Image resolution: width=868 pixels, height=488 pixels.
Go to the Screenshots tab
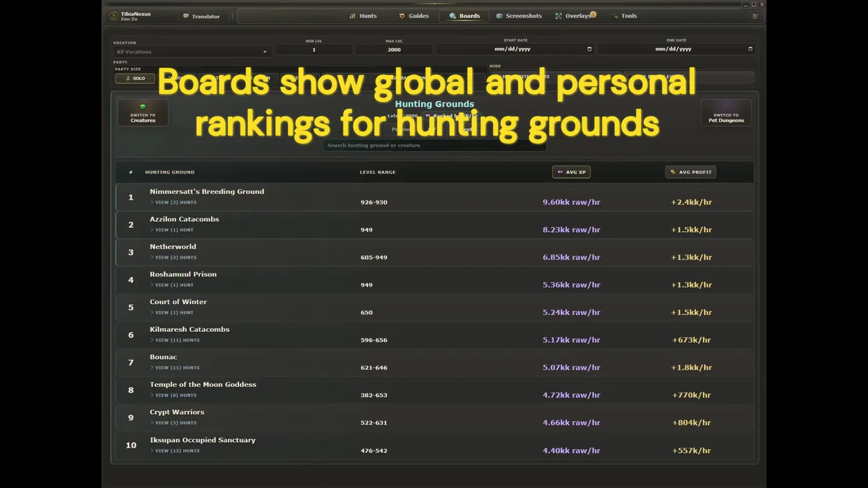518,16
